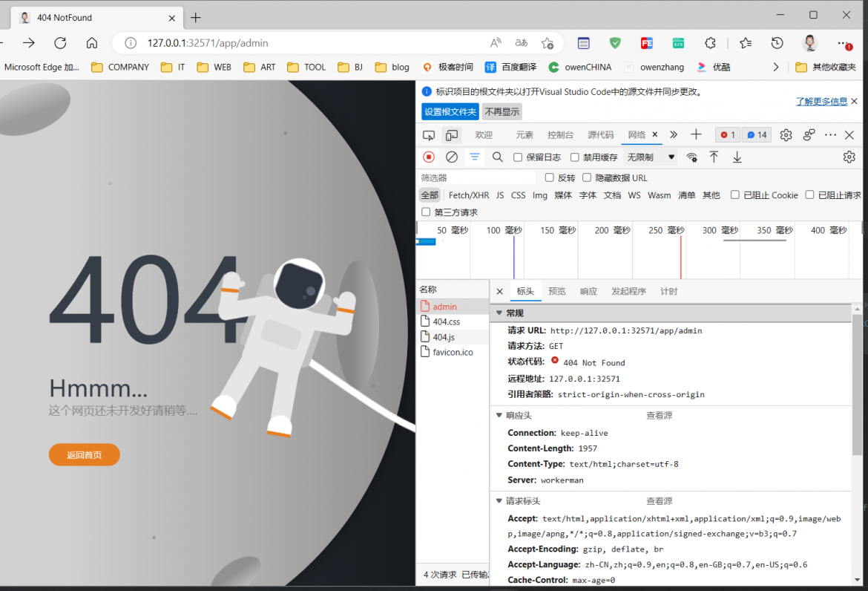Enable the 第三方请求 checkbox
The width and height of the screenshot is (868, 591).
click(426, 212)
